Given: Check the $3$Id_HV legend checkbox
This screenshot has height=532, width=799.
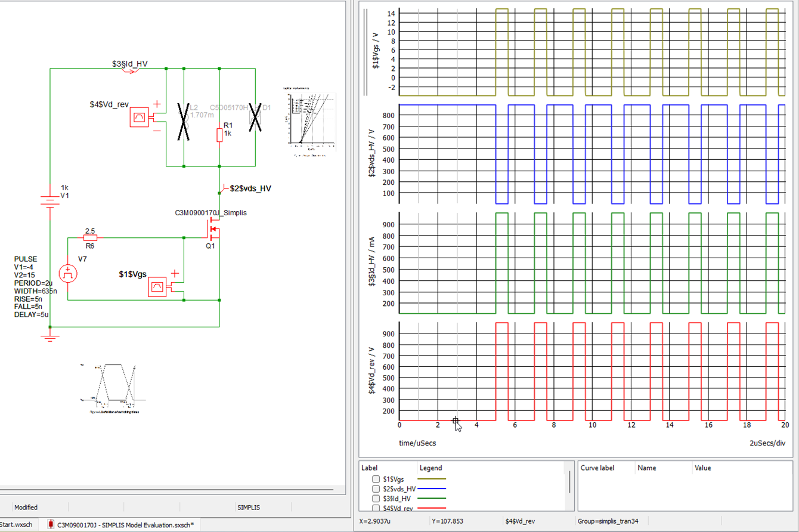Looking at the screenshot, I should (x=376, y=499).
